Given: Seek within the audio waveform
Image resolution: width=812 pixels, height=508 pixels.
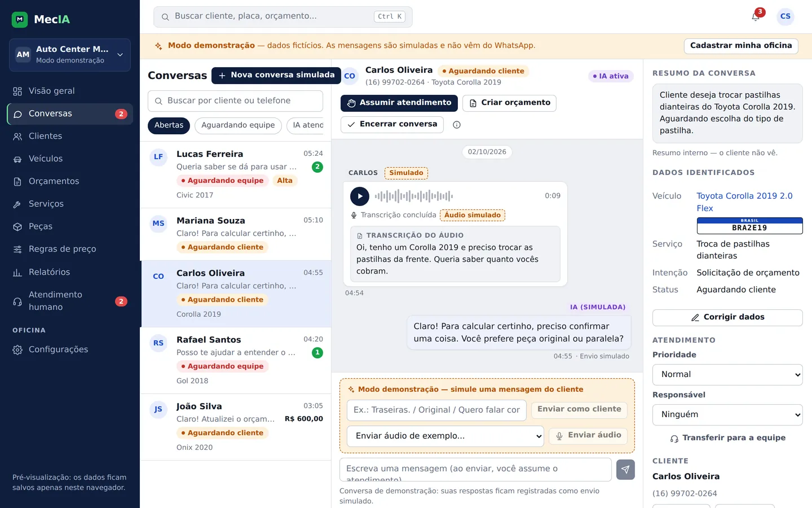Looking at the screenshot, I should [414, 196].
